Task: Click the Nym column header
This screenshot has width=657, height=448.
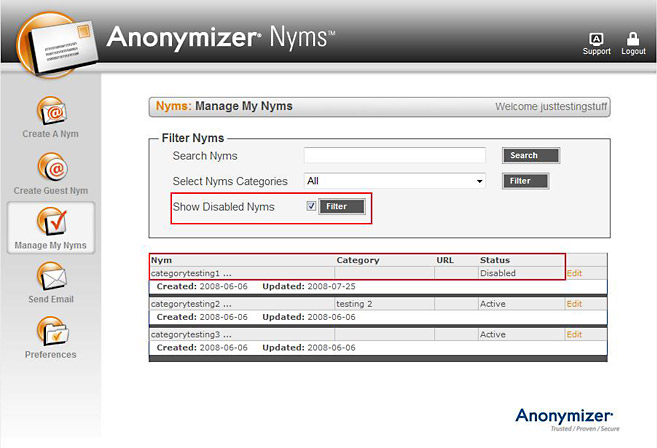Action: [x=161, y=260]
